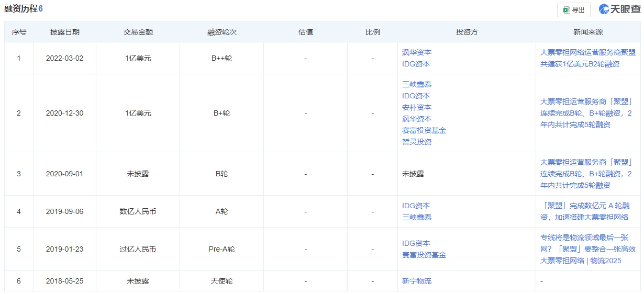
Task: Open 赛富投资基金 investor in B+轮 row
Action: [x=424, y=130]
